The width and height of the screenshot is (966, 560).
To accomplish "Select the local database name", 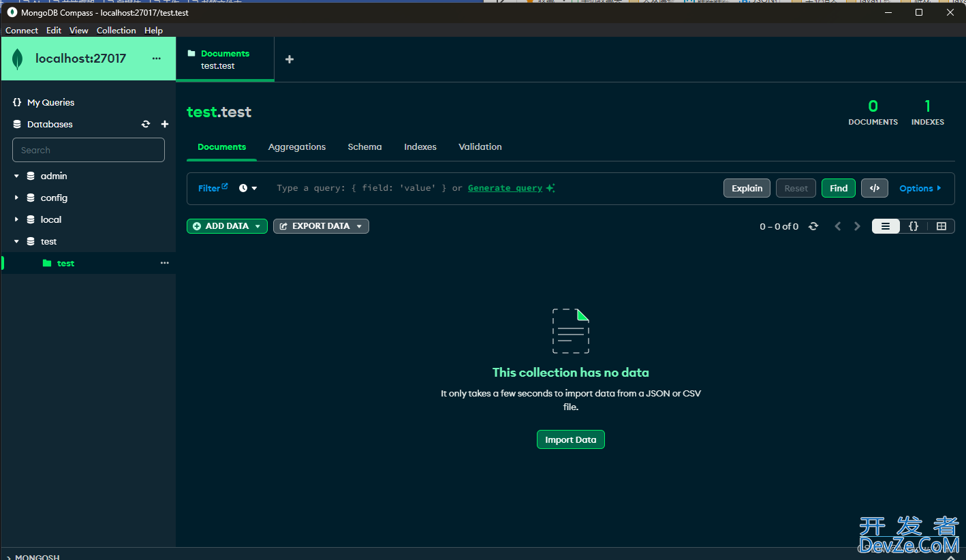I will coord(51,219).
